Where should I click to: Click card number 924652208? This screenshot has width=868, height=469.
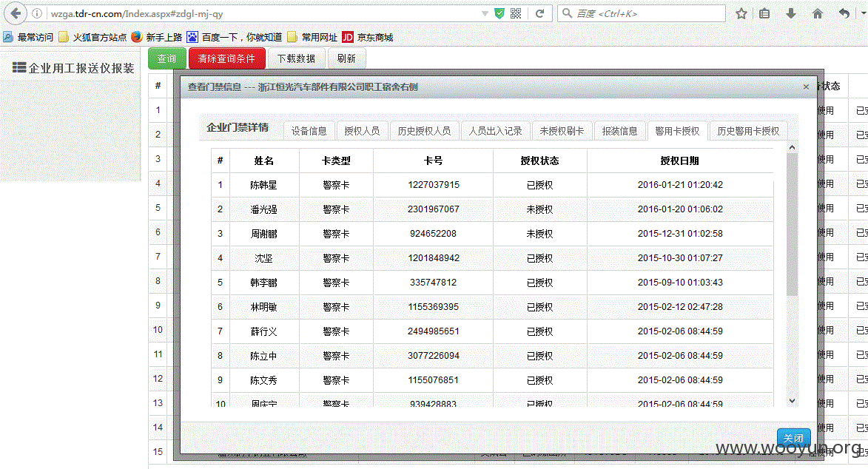pyautogui.click(x=434, y=234)
